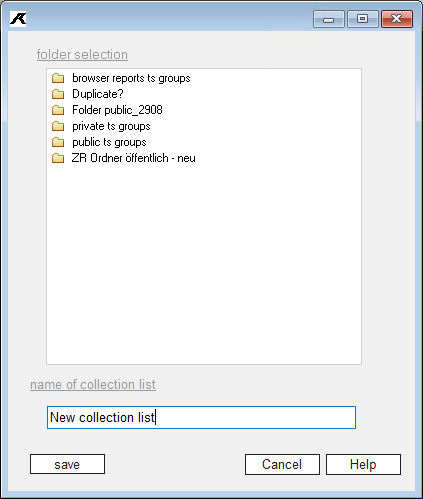Click the application logo in the title bar
Image resolution: width=423 pixels, height=499 pixels.
18,19
